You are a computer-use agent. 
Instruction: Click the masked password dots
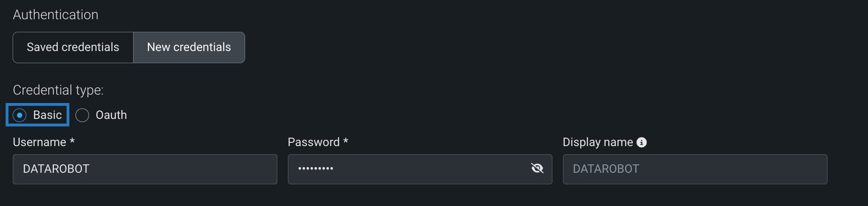coord(315,169)
